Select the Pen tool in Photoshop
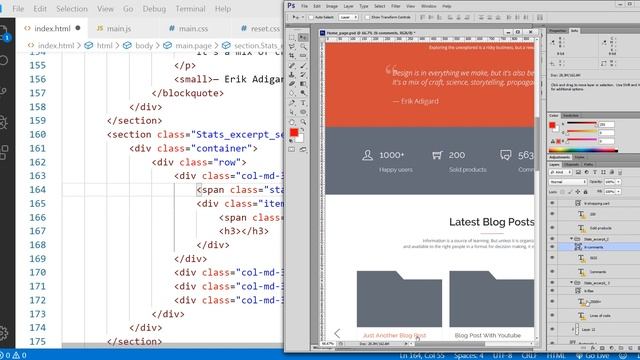This screenshot has height=360, width=640. tap(291, 102)
